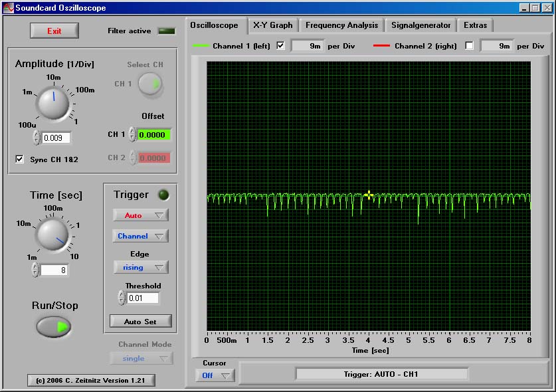The image size is (556, 392).
Task: Switch to the Frequency Analysis tab
Action: [341, 25]
